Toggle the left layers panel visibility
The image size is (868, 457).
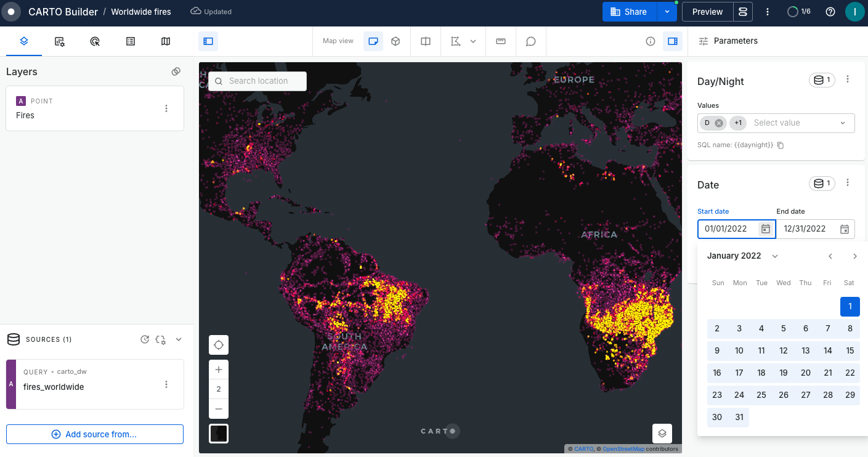click(x=208, y=41)
